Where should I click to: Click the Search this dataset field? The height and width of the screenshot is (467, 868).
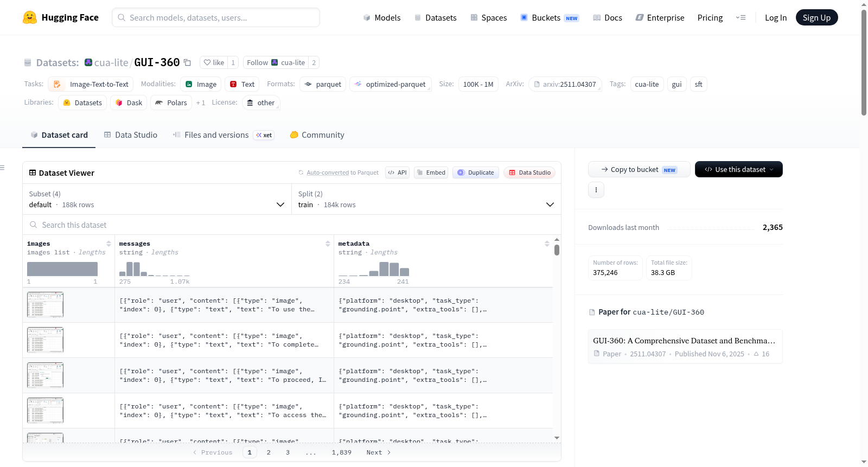click(292, 225)
